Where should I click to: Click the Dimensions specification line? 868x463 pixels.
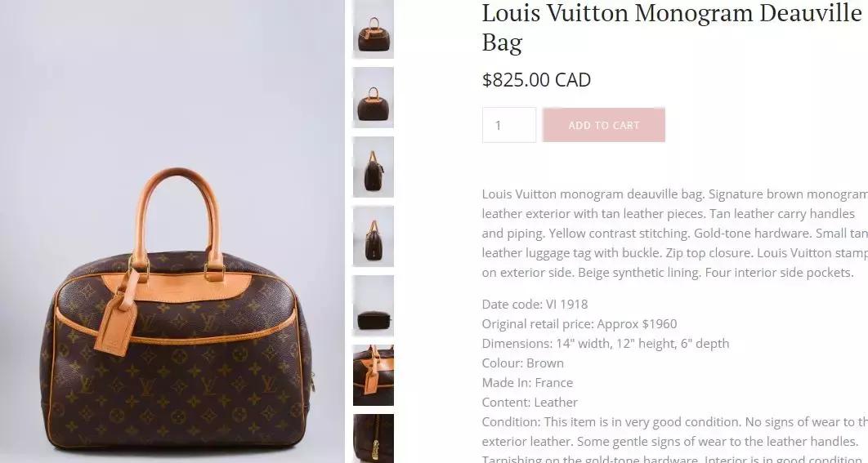(605, 344)
